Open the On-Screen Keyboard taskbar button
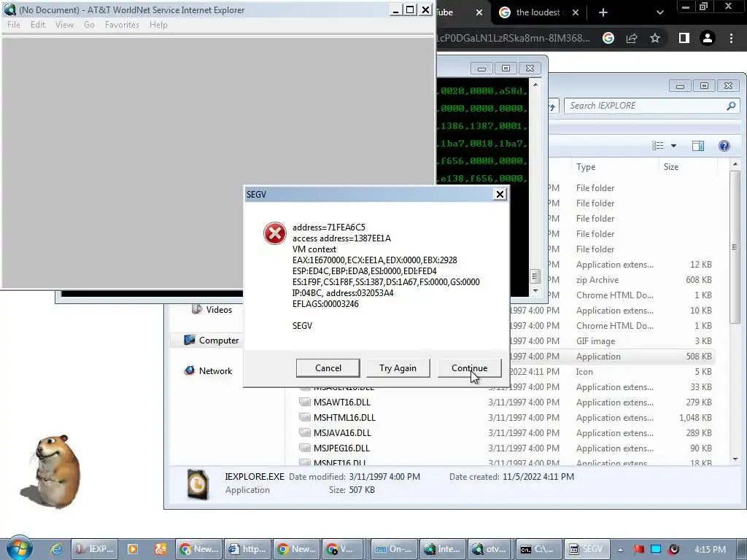The width and height of the screenshot is (747, 560). coord(394,549)
